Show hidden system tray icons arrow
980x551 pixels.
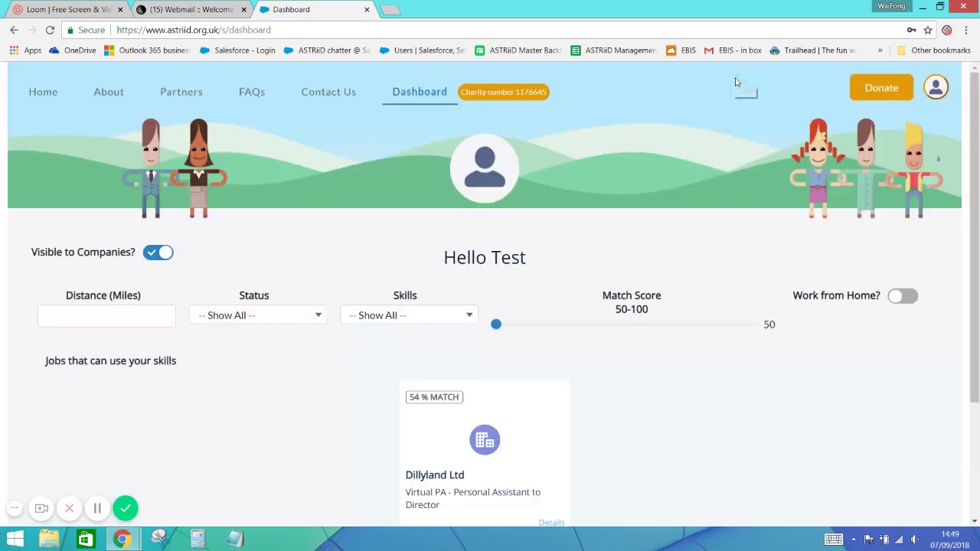(854, 540)
